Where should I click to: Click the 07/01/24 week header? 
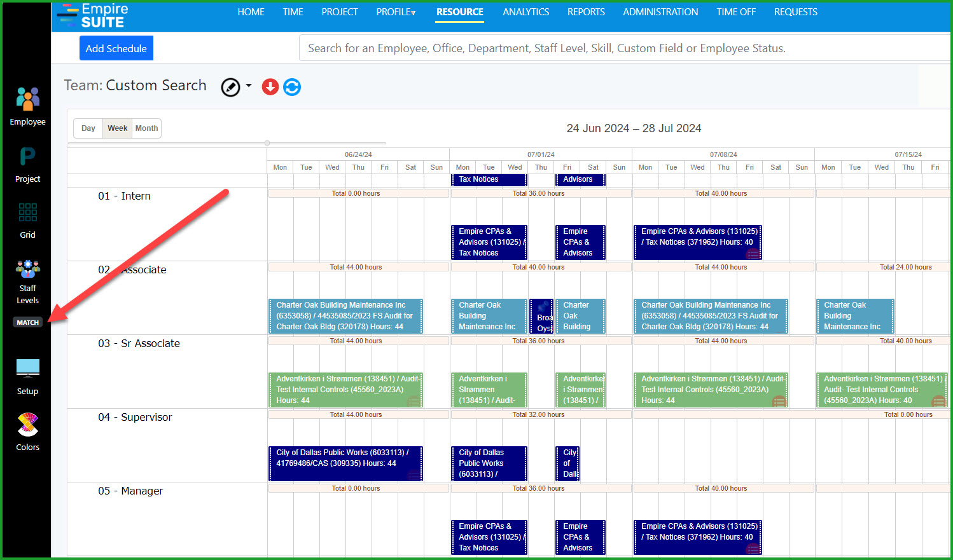pos(541,154)
